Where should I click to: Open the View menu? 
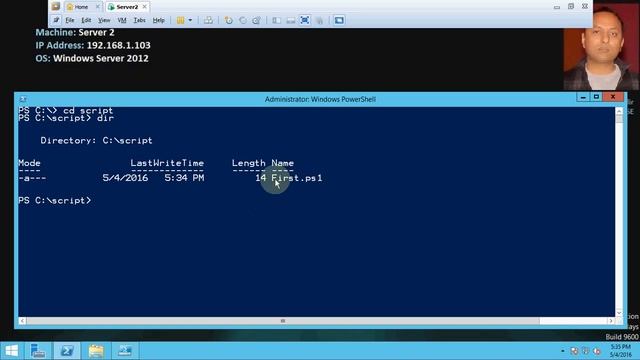[104, 20]
